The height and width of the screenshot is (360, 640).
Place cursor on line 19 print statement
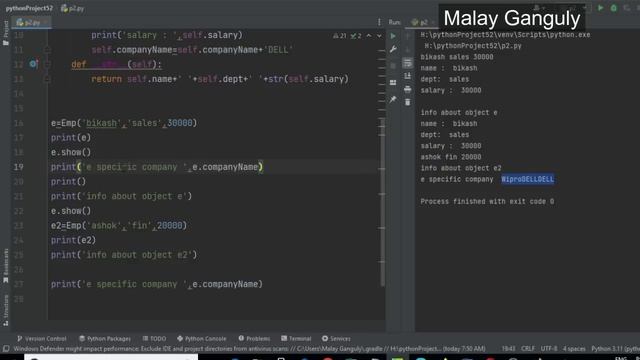tap(157, 167)
